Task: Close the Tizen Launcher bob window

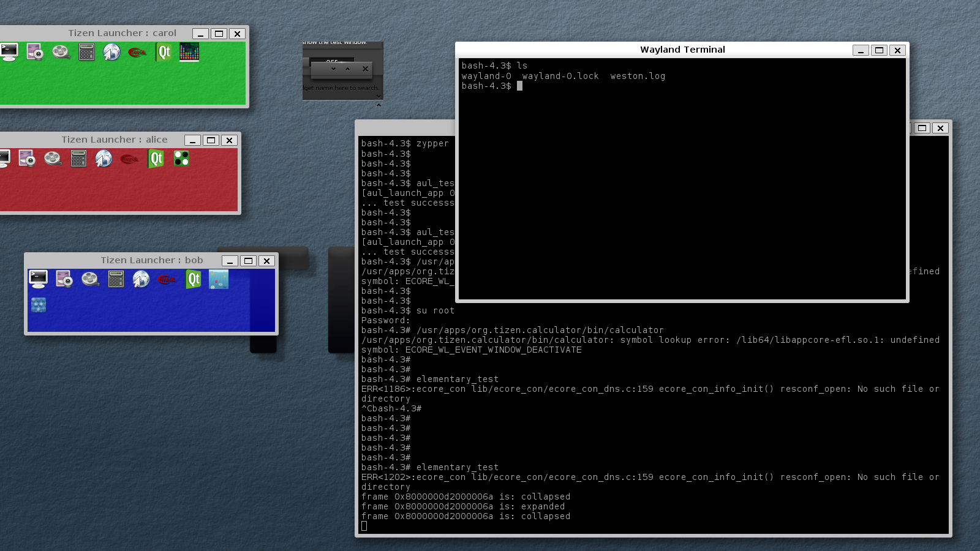Action: click(x=266, y=261)
